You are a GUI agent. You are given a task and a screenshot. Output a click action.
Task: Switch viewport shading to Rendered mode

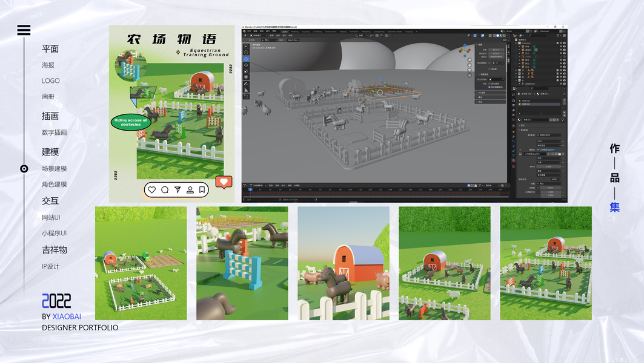pos(505,36)
